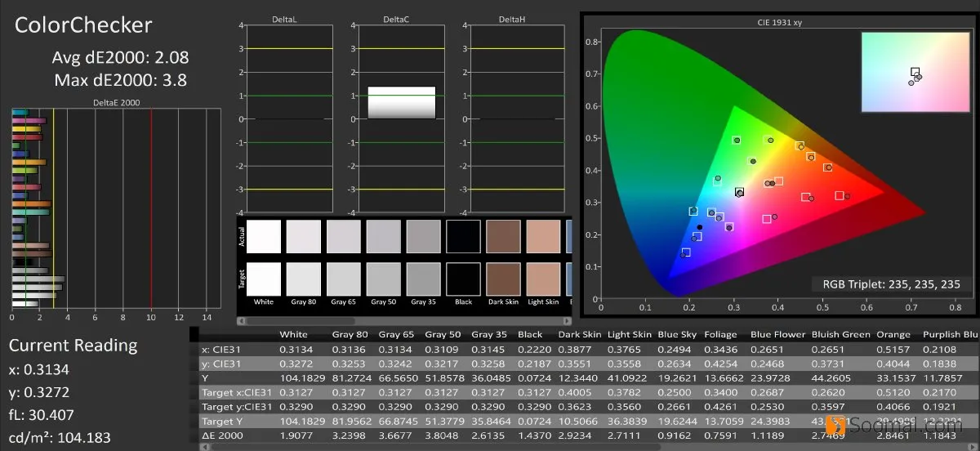Image resolution: width=980 pixels, height=451 pixels.
Task: Click the Orange x value 0.5157
Action: click(x=893, y=350)
